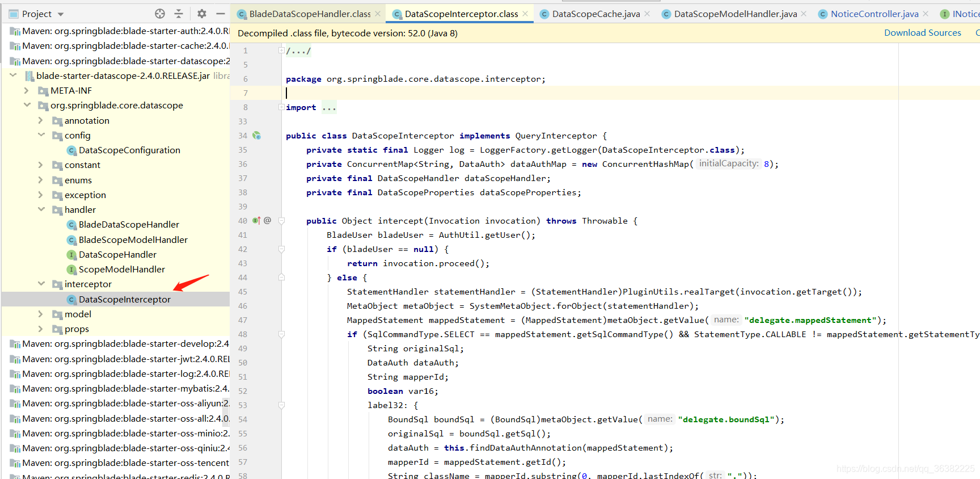Click the package declaration line

[415, 79]
